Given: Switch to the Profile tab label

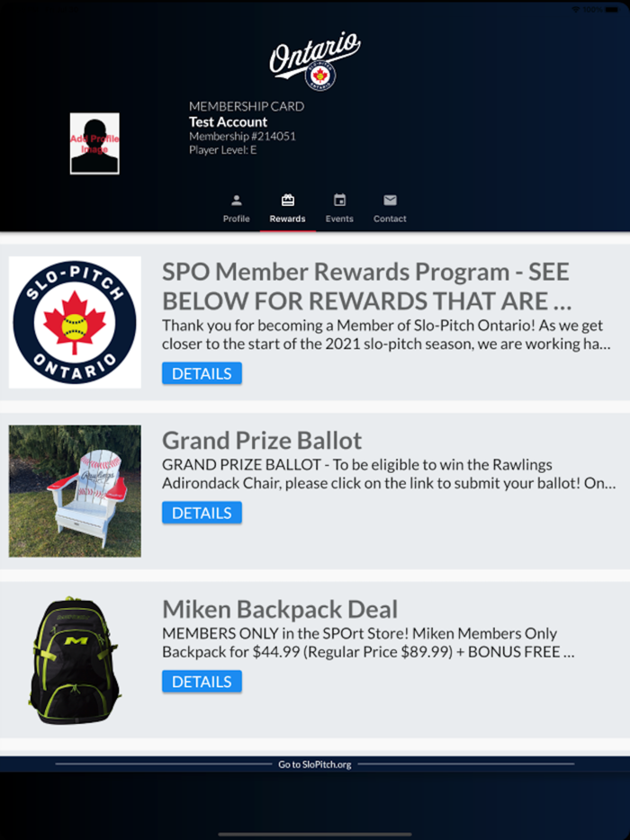Looking at the screenshot, I should click(236, 219).
